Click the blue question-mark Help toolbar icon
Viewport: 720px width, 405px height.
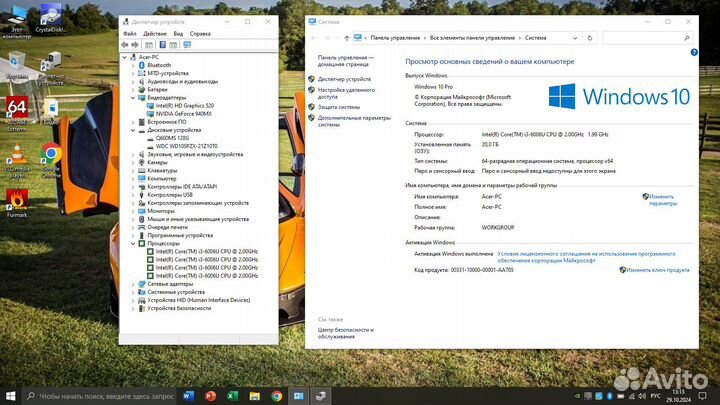point(163,45)
